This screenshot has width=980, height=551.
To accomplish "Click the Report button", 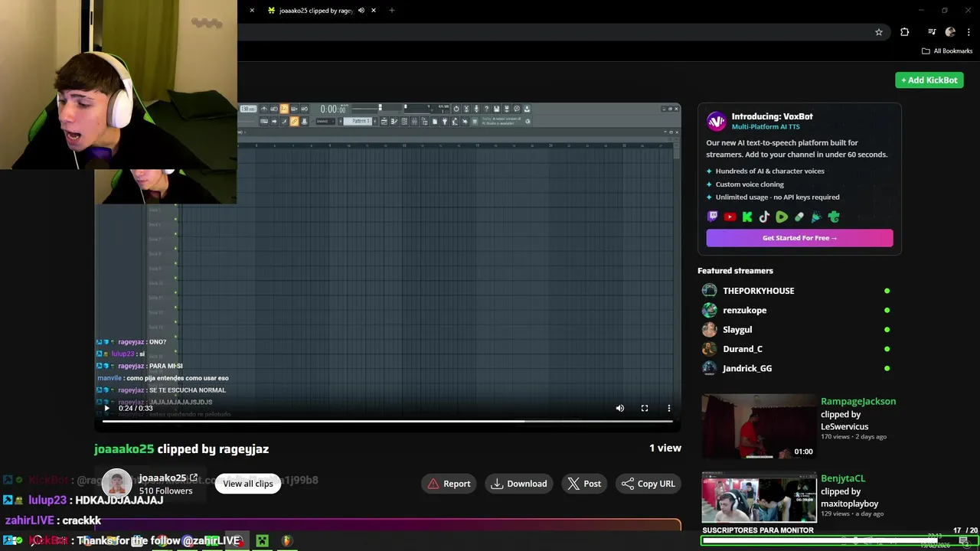I will click(449, 484).
